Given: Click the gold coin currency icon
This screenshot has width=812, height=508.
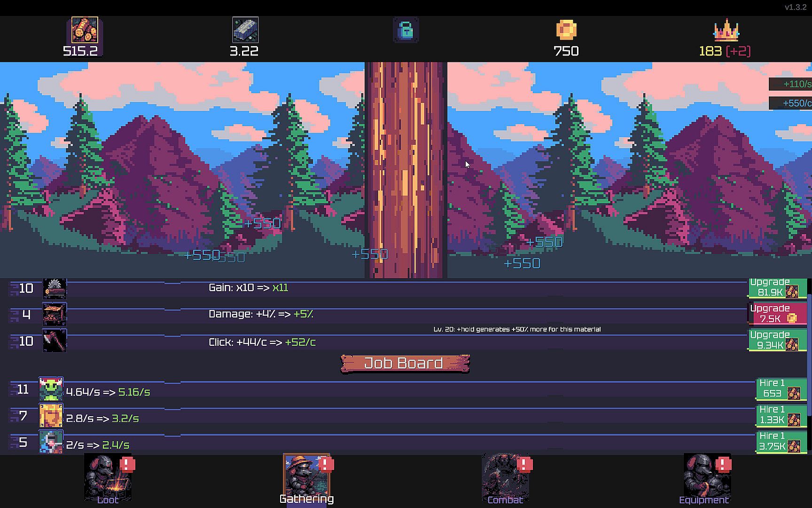Looking at the screenshot, I should pos(566,30).
